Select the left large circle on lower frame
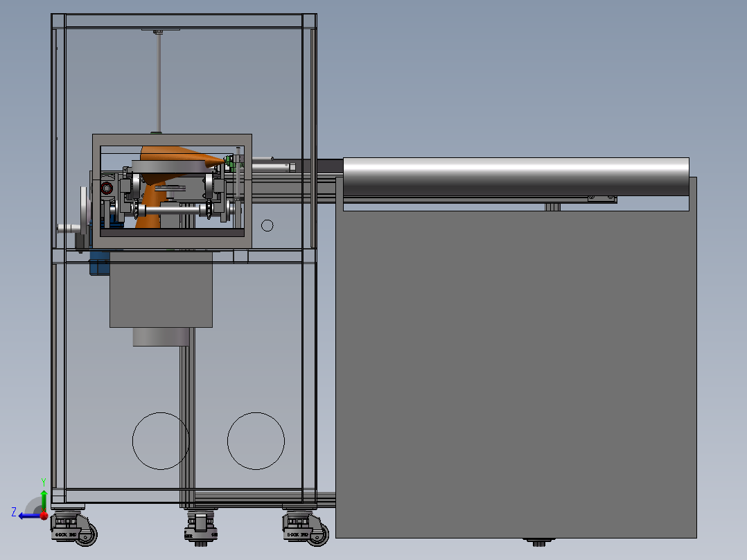 tap(161, 441)
